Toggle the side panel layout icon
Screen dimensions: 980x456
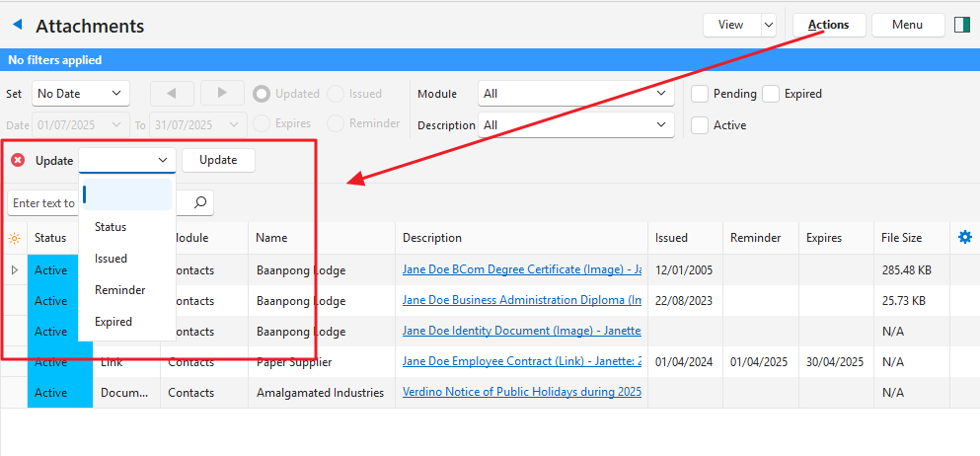pyautogui.click(x=961, y=25)
